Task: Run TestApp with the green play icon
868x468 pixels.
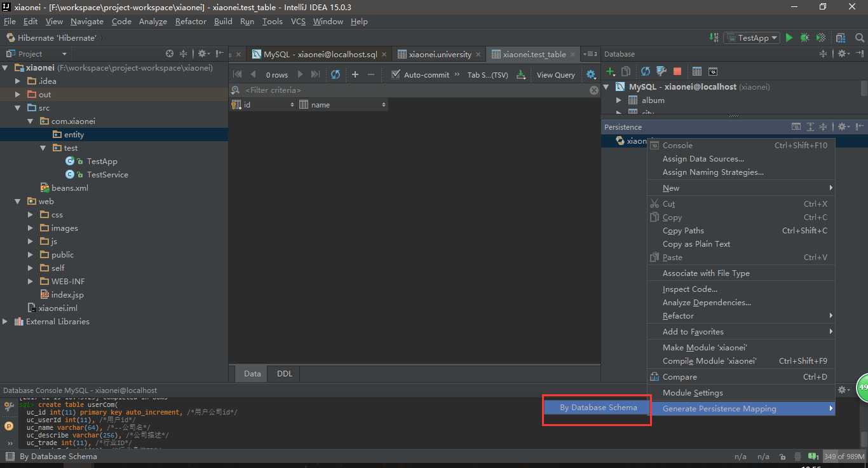Action: (789, 38)
